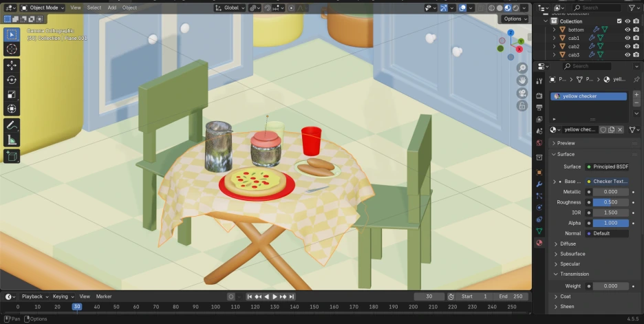Click the fake user shield icon
This screenshot has width=644, height=324.
(603, 130)
